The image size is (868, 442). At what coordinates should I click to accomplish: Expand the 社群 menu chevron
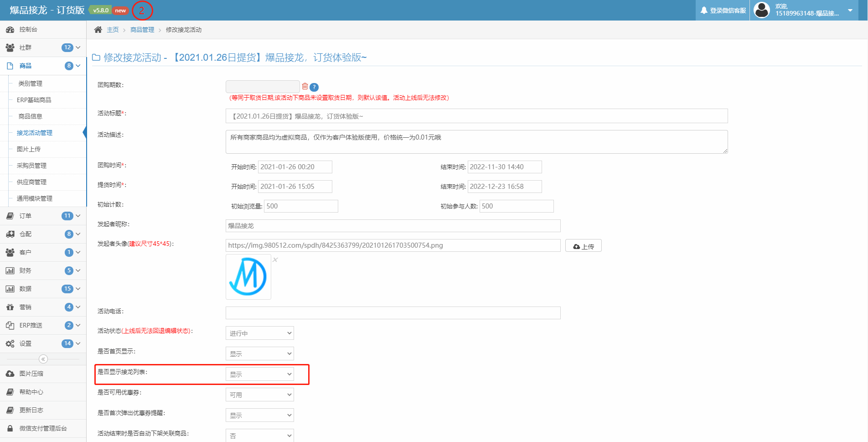tap(78, 47)
